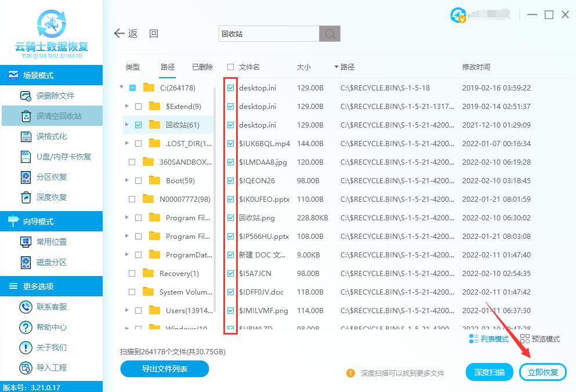
Task: Click the C: drive folder icon
Action: (148, 88)
